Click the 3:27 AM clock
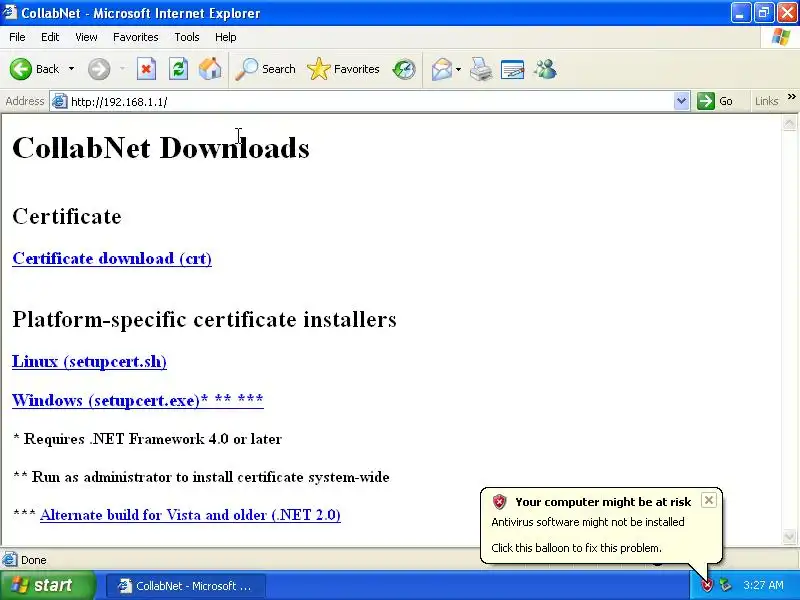Image resolution: width=800 pixels, height=600 pixels. [763, 585]
